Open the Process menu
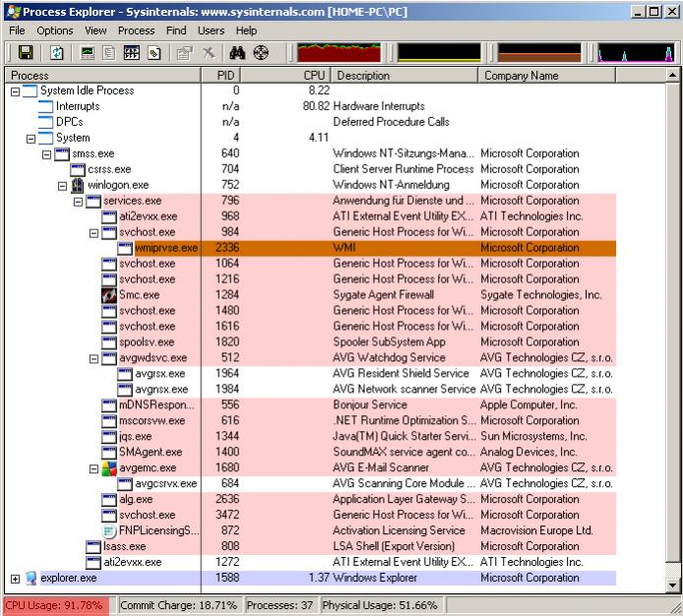Viewport: 683px width, 616px height. tap(137, 31)
